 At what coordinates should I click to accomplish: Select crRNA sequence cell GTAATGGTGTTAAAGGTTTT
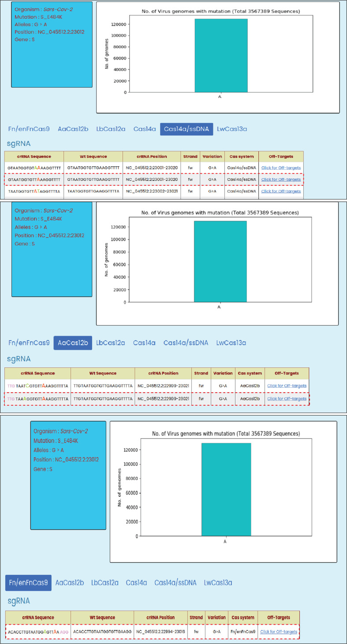click(x=34, y=180)
